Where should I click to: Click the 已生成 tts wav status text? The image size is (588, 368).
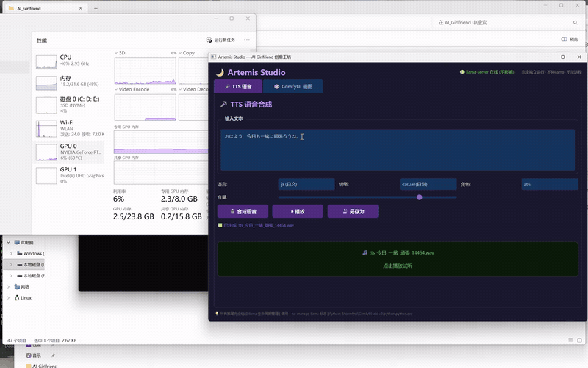(259, 225)
